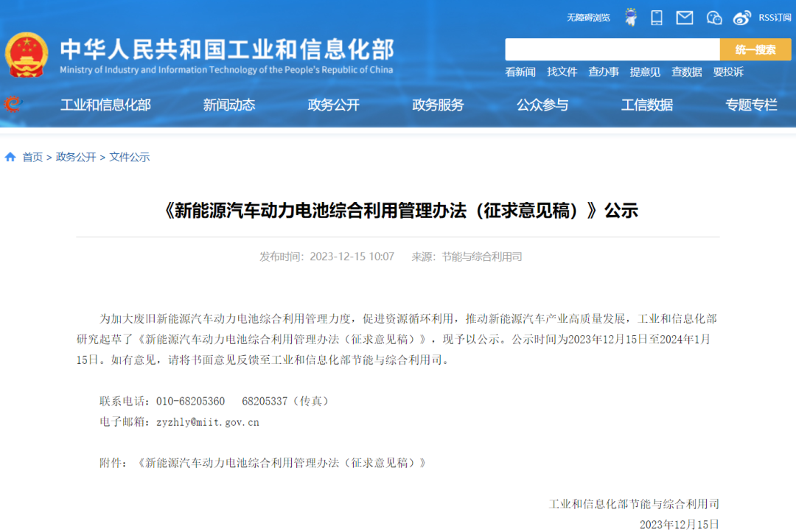Open 工业和信息化部 navigation menu
Screen dimensions: 796x532
(105, 105)
